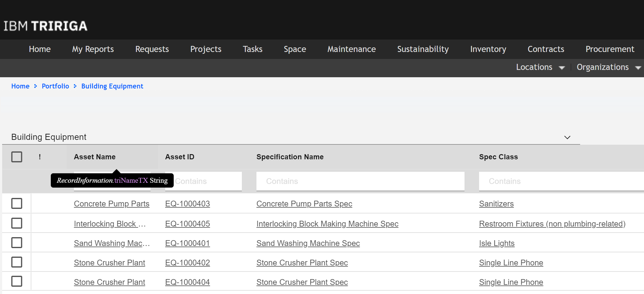The height and width of the screenshot is (294, 644).
Task: Sort by the exclamation mark column
Action: [x=40, y=157]
